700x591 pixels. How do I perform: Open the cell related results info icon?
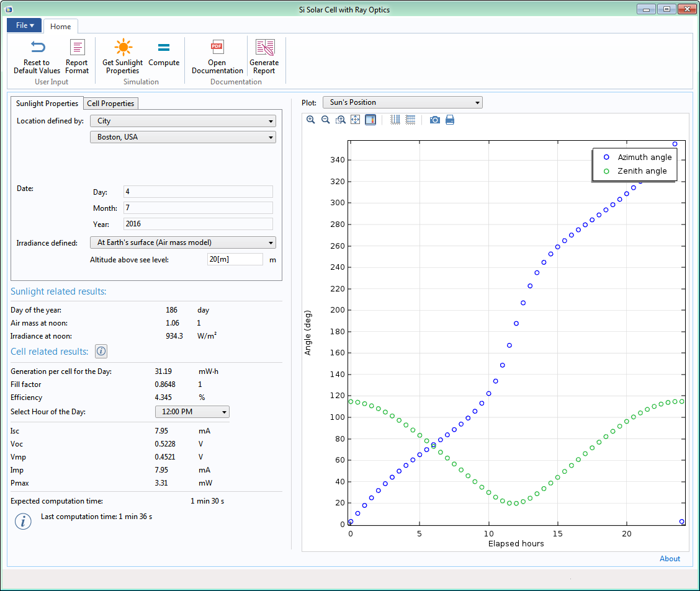point(101,352)
